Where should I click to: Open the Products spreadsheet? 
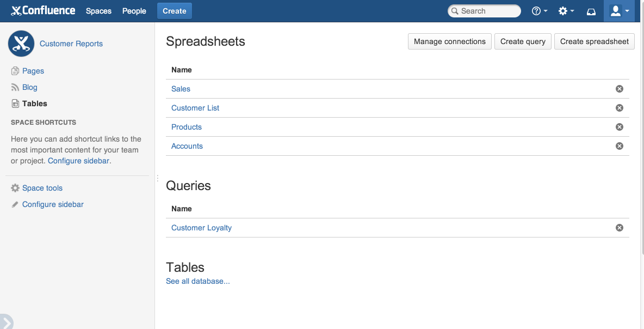[x=187, y=127]
